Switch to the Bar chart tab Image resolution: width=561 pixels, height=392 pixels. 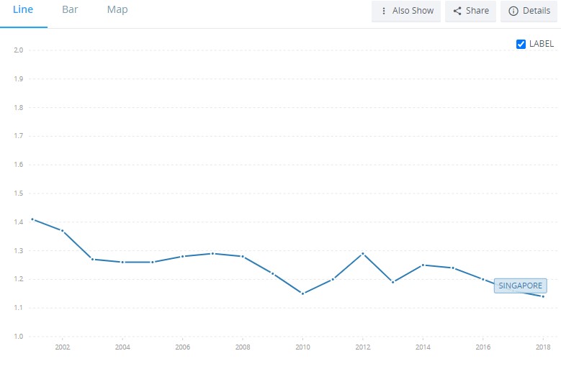[x=70, y=10]
